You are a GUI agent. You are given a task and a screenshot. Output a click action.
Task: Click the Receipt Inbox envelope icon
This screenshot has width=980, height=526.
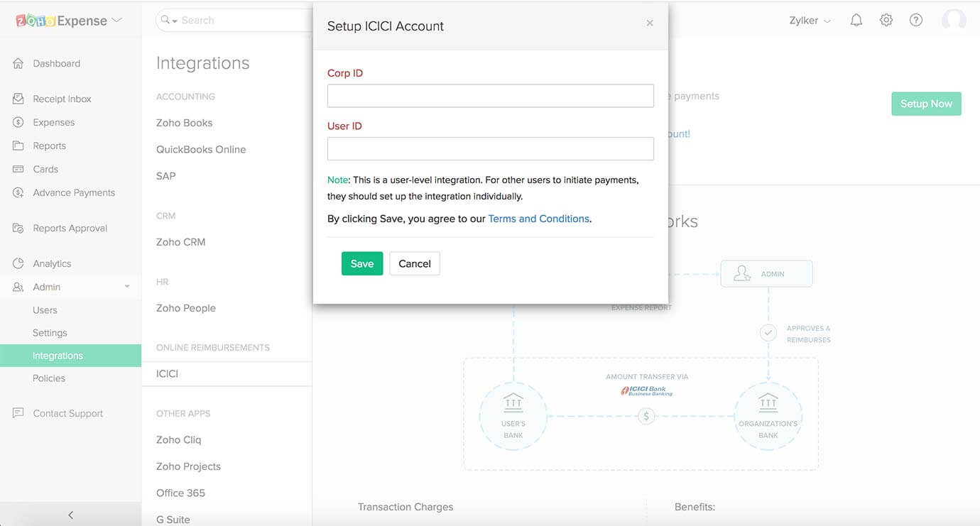pos(18,99)
